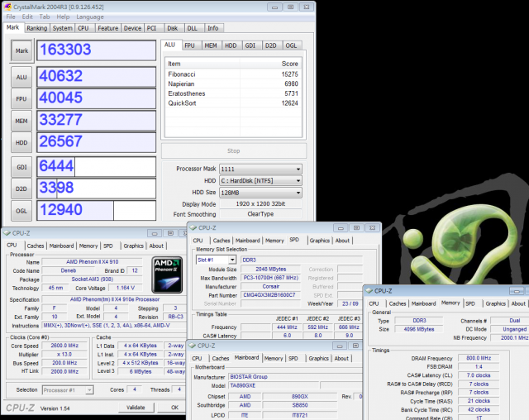Open the Help menu in CrystalMark
This screenshot has width=529, height=420.
click(63, 17)
